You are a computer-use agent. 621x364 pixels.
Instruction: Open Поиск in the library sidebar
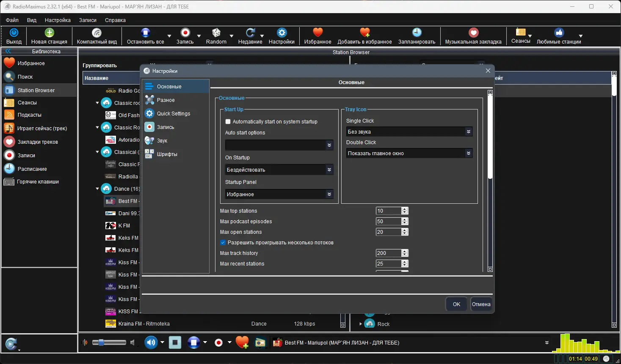click(x=39, y=77)
